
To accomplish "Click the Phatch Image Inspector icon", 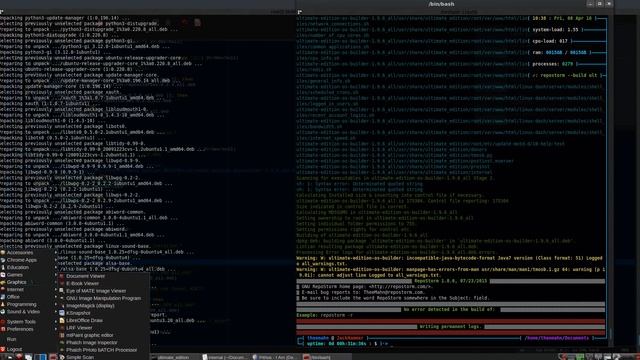I will pyautogui.click(x=62, y=342).
